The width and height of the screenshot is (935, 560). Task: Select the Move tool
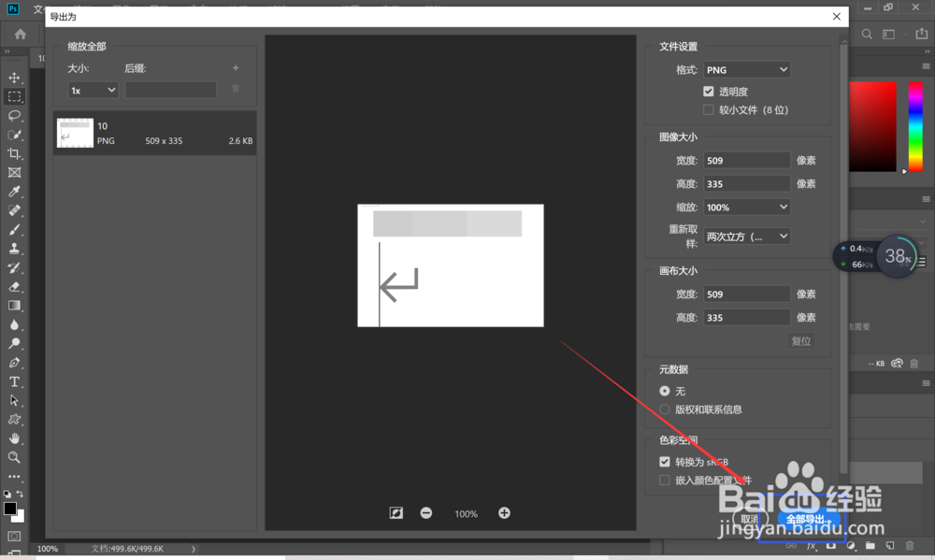pyautogui.click(x=14, y=78)
